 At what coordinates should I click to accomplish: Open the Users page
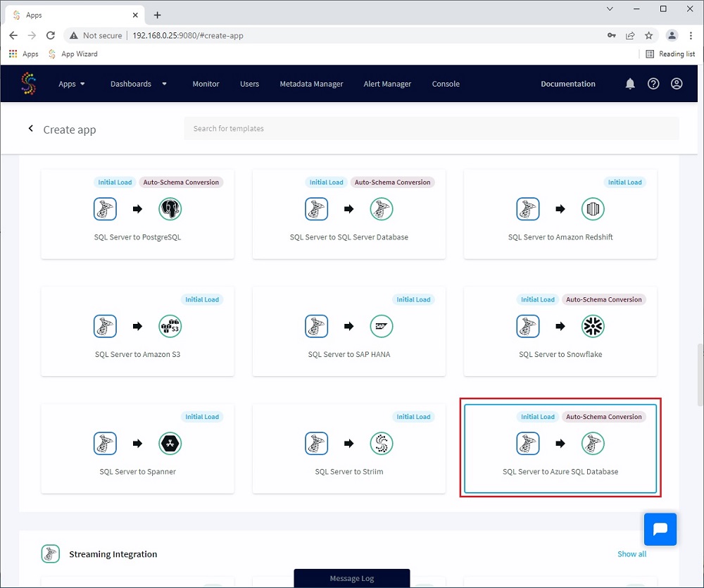point(250,84)
